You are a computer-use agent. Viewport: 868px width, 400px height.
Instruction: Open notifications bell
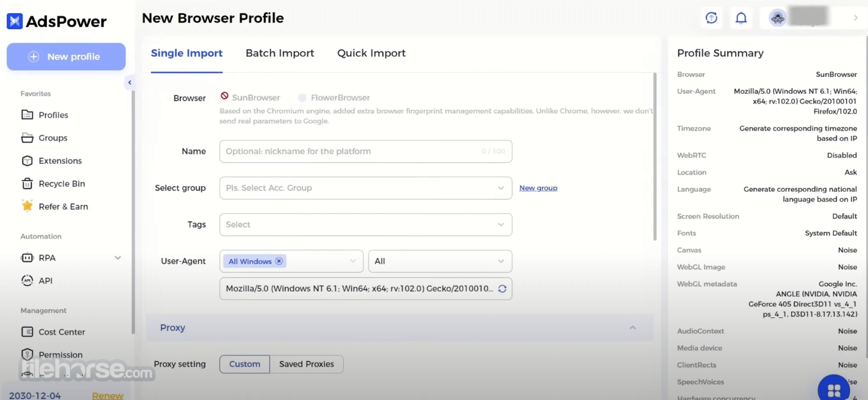tap(742, 18)
